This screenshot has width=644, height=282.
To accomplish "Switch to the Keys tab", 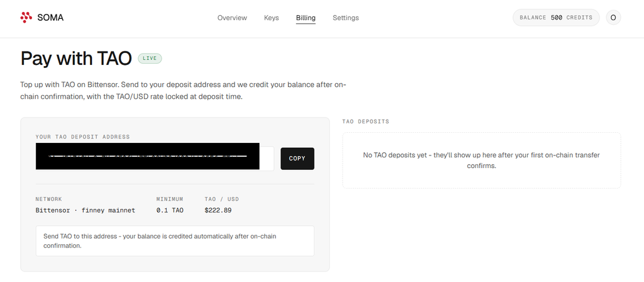I will coord(272,18).
